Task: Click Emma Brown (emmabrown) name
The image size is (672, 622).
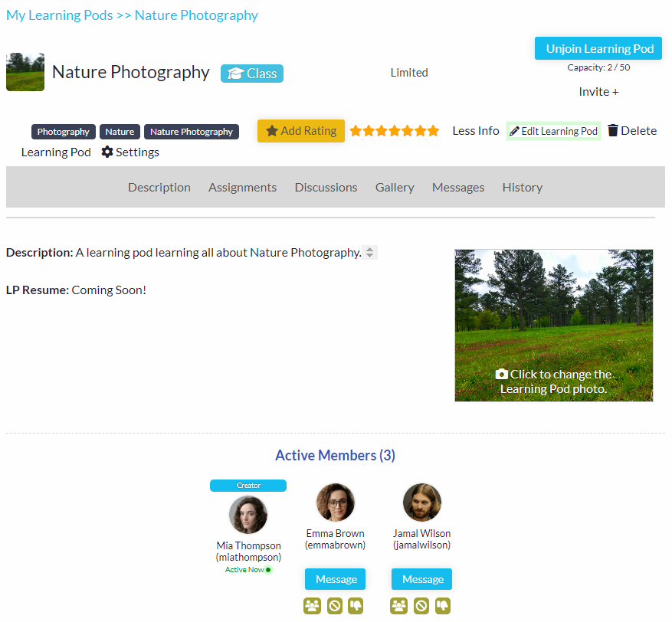Action: (x=335, y=539)
